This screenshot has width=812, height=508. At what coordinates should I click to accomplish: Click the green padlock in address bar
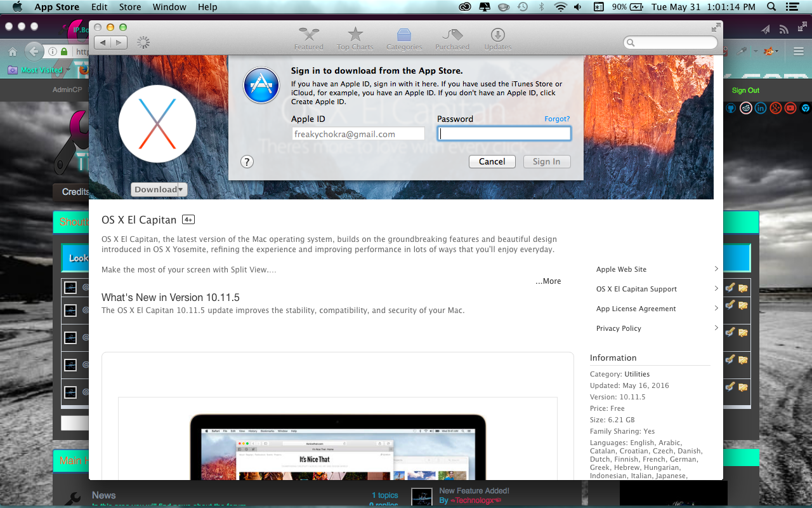point(64,51)
